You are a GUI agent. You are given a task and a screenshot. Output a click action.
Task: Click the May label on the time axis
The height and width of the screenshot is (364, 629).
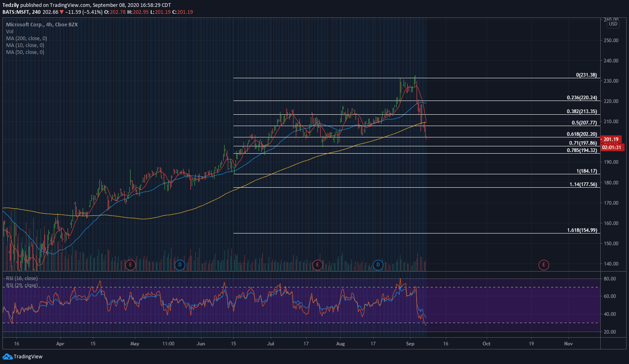135,344
